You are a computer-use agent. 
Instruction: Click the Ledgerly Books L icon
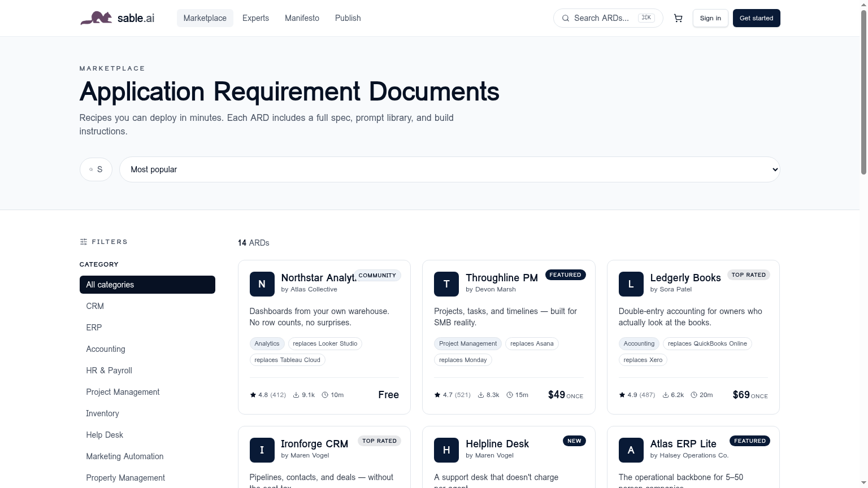pos(631,284)
